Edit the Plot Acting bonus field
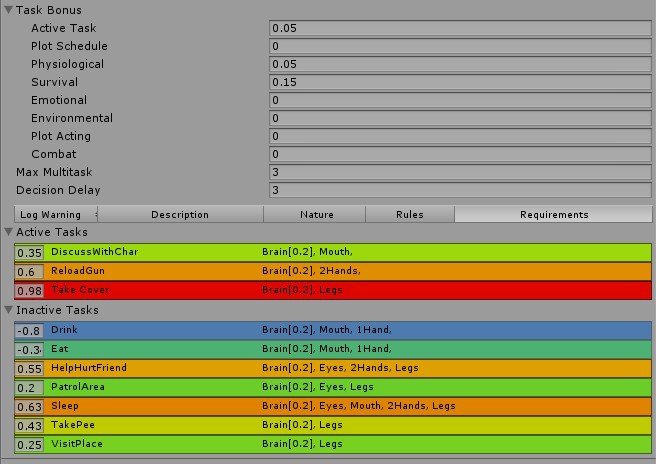The width and height of the screenshot is (656, 464). tap(460, 136)
